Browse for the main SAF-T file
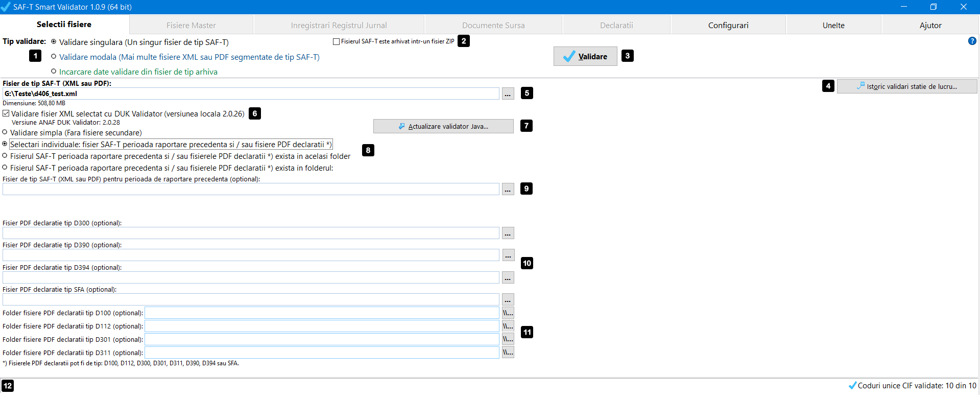The image size is (980, 398). coord(508,93)
